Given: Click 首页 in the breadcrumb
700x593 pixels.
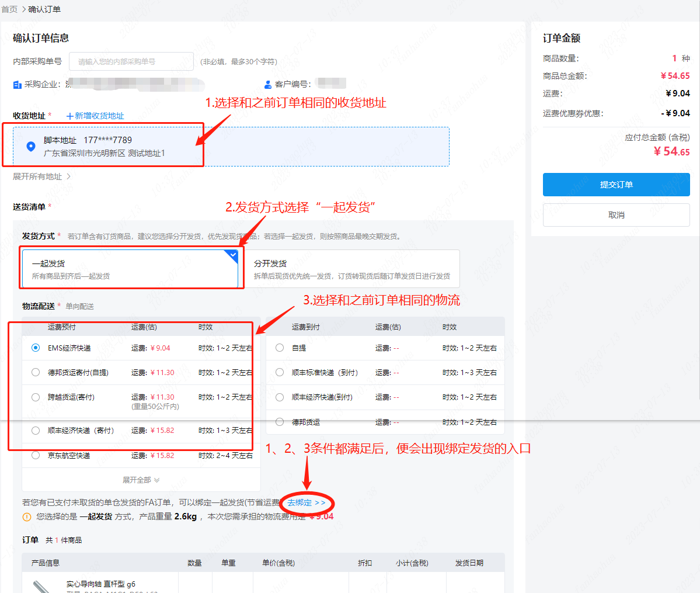Looking at the screenshot, I should [x=9, y=9].
